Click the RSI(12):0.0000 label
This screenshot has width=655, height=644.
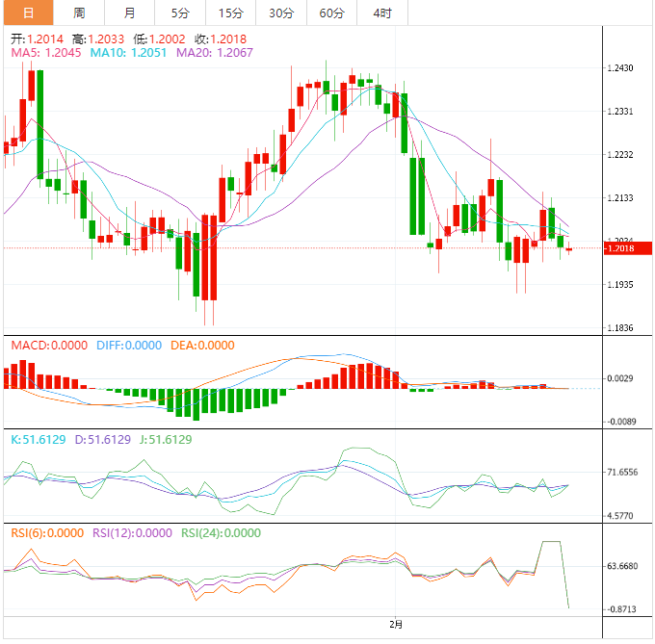[x=132, y=533]
